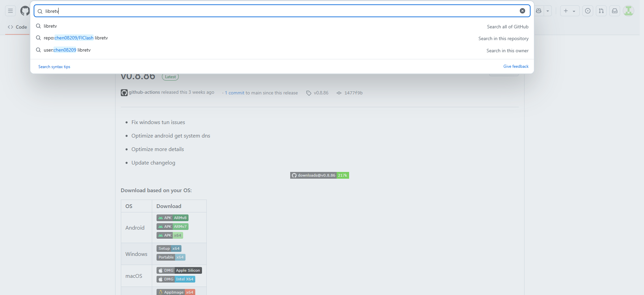Open the Copilot chat icon
The height and width of the screenshot is (295, 644).
(539, 11)
